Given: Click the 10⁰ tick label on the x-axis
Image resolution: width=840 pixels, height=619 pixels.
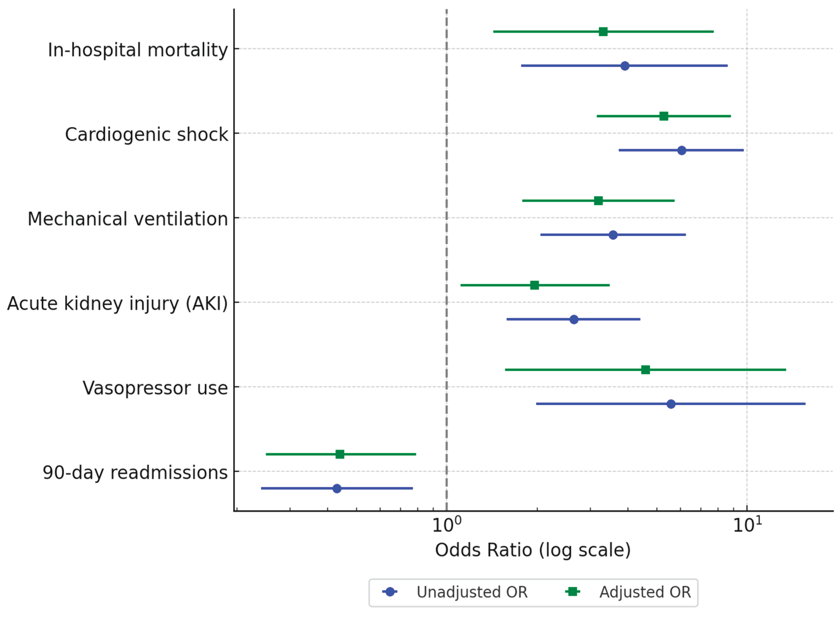Looking at the screenshot, I should tap(446, 525).
